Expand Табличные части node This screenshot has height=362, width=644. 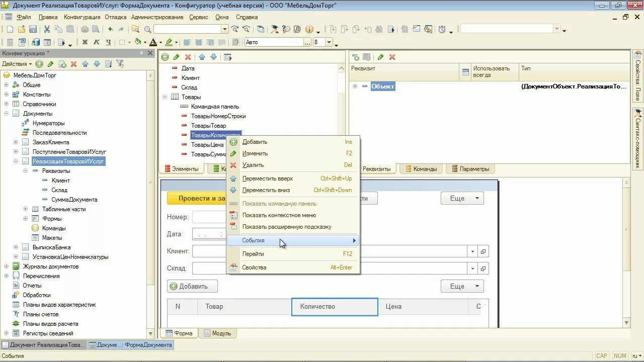point(25,209)
